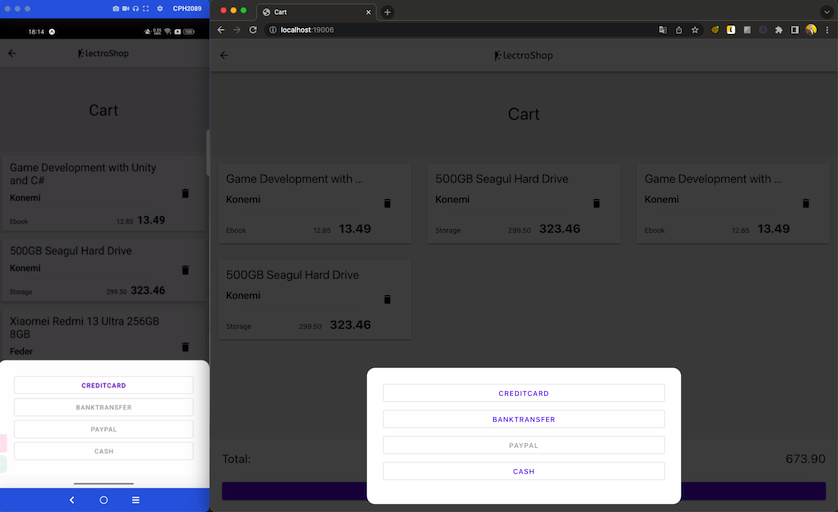Click the share page icon in Chrome
This screenshot has height=512, width=838.
click(679, 30)
